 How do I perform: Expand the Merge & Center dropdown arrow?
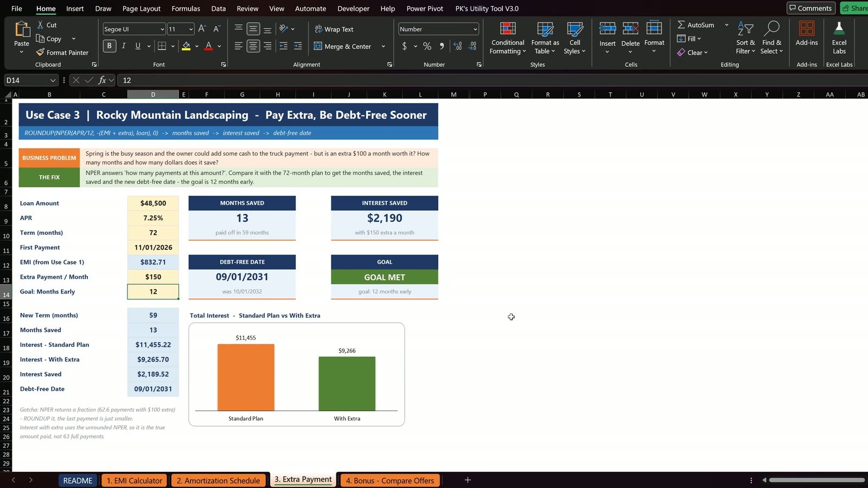coord(383,47)
